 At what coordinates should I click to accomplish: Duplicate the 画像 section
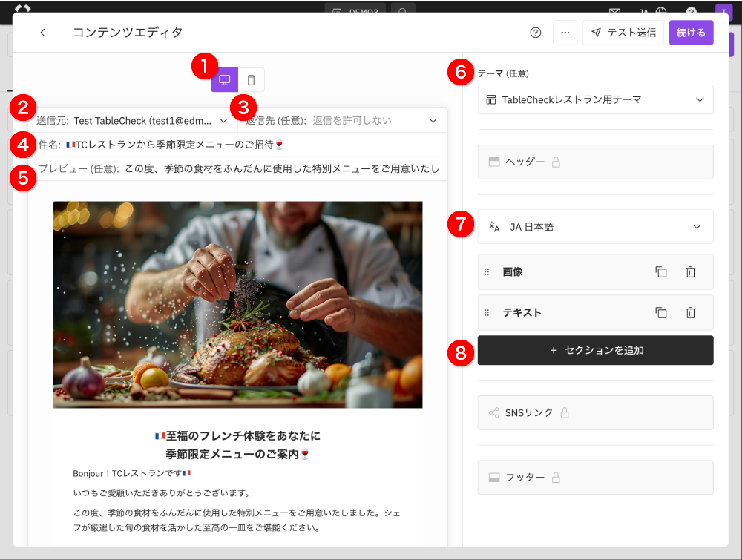(x=661, y=272)
